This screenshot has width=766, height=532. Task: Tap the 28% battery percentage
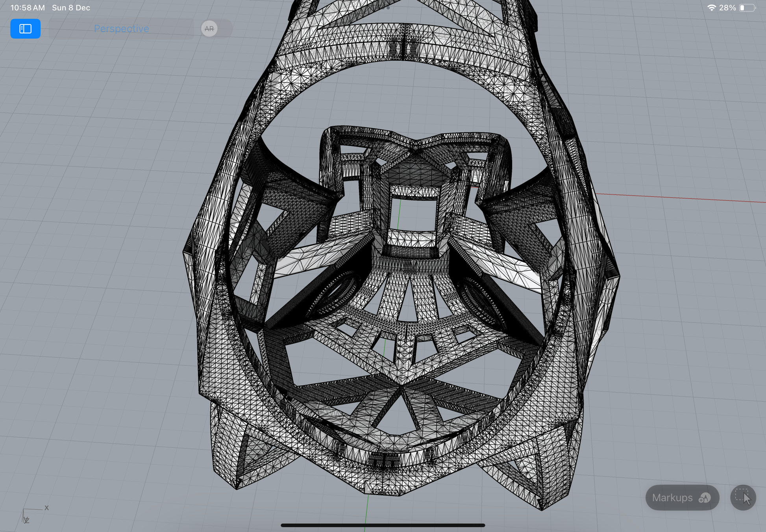(x=727, y=8)
